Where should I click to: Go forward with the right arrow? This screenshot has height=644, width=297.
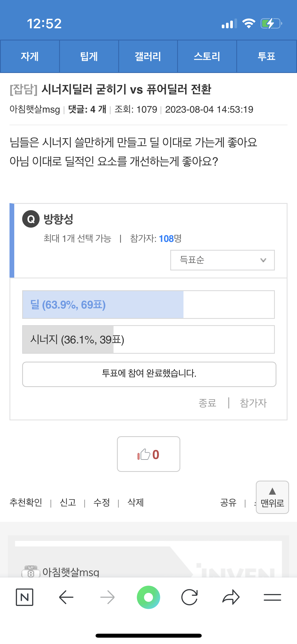tap(107, 597)
